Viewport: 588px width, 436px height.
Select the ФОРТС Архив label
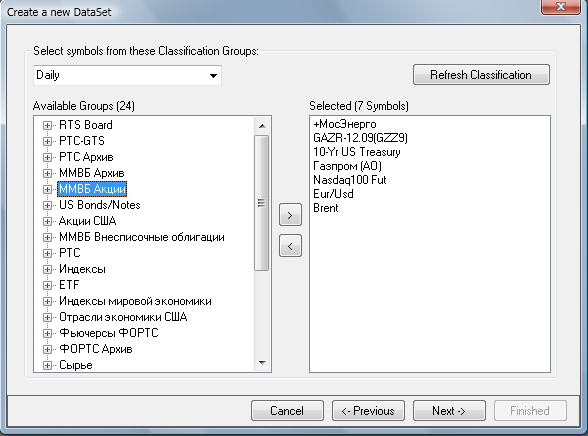click(96, 349)
